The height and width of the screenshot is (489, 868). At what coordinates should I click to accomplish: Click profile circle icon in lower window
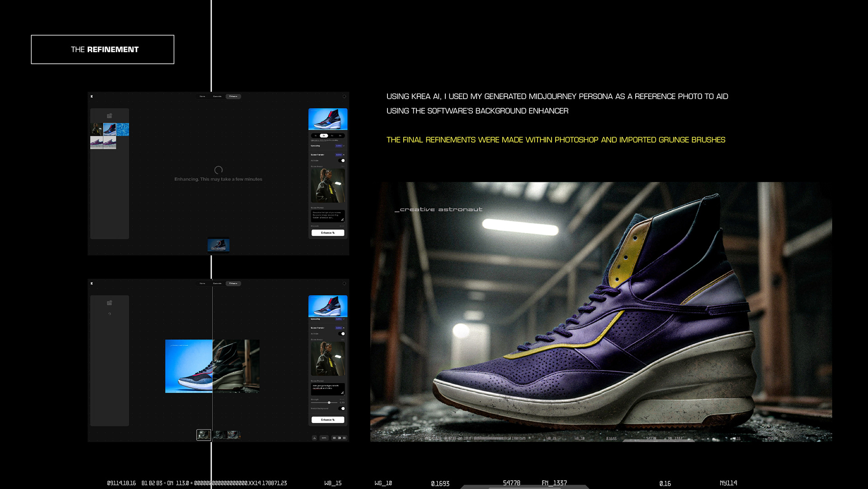click(x=344, y=284)
